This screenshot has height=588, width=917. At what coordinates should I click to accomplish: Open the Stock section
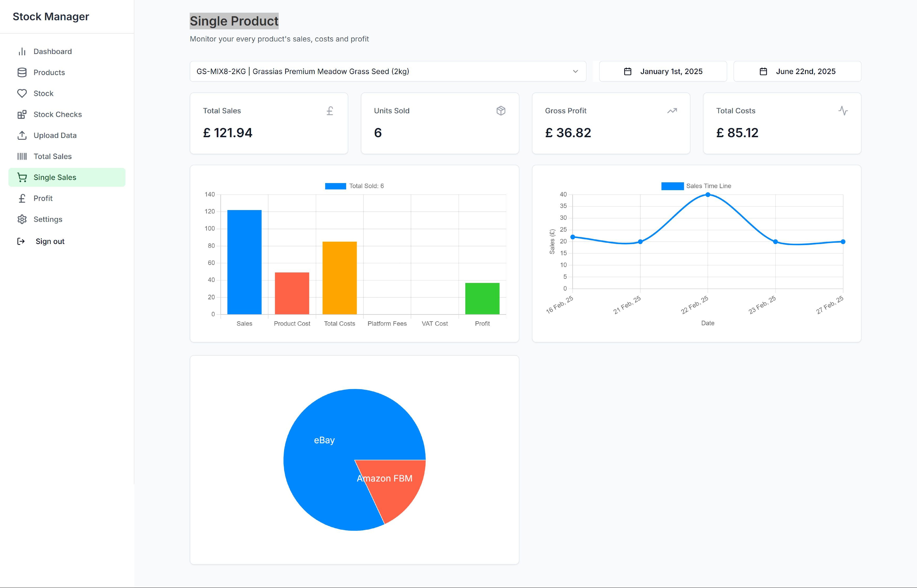coord(67,94)
